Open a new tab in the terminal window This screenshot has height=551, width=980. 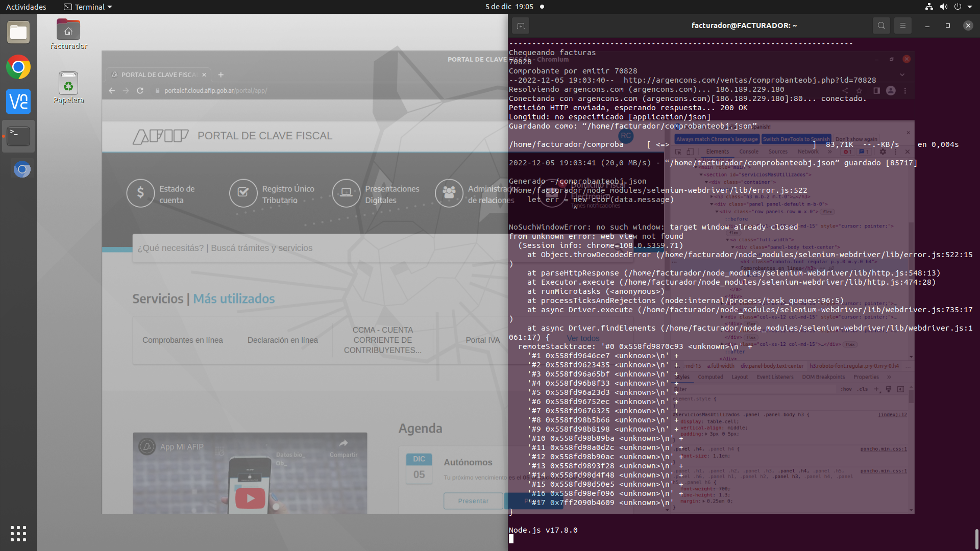coord(521,26)
